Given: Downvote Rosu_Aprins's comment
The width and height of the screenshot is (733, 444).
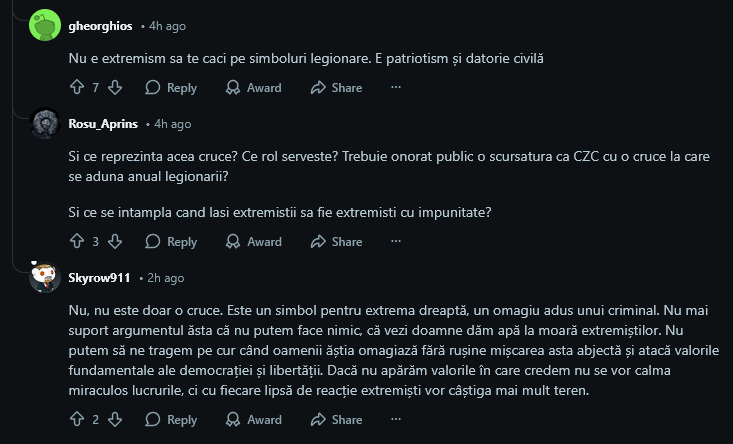Looking at the screenshot, I should pyautogui.click(x=115, y=241).
